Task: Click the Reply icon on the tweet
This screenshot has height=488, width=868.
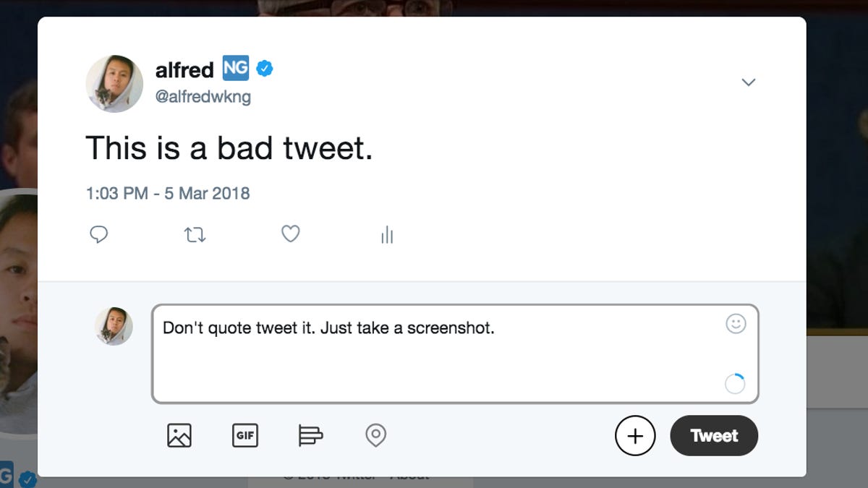Action: (x=99, y=234)
